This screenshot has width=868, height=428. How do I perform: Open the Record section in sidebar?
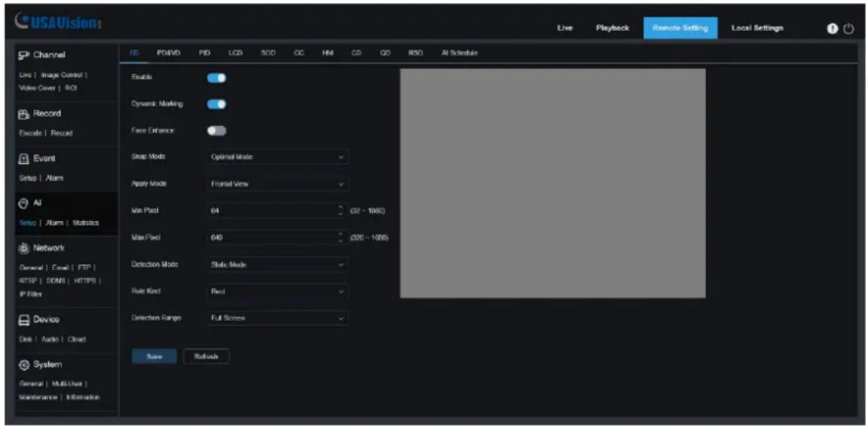[x=40, y=113]
